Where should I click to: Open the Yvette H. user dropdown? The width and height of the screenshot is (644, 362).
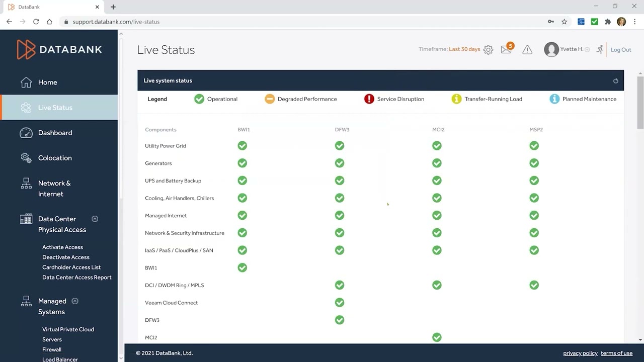[x=587, y=50]
